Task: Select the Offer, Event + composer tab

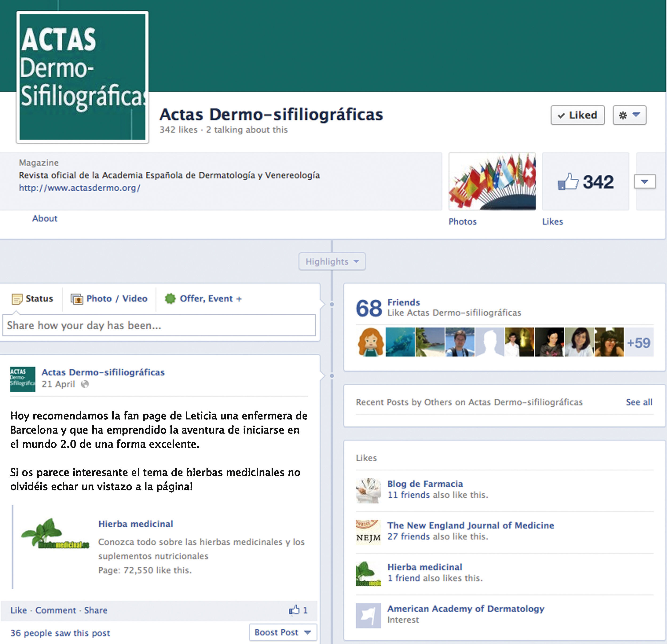Action: point(203,299)
